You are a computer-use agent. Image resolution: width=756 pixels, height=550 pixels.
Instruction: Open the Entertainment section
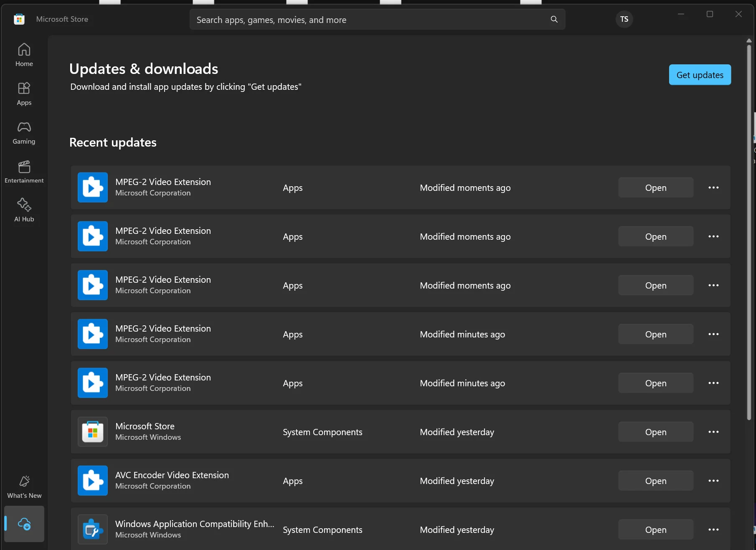coord(24,172)
